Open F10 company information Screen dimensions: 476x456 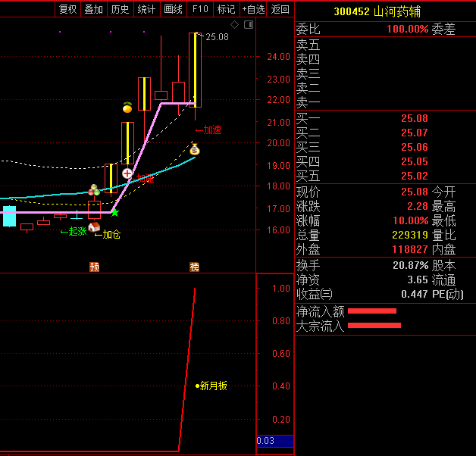200,9
